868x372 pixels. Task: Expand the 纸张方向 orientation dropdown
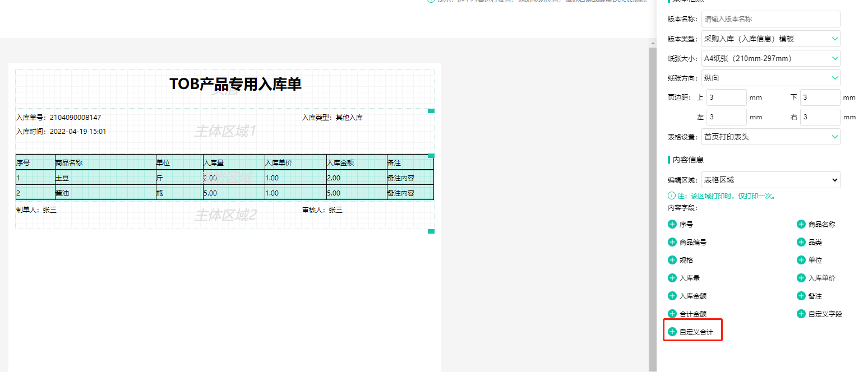770,78
